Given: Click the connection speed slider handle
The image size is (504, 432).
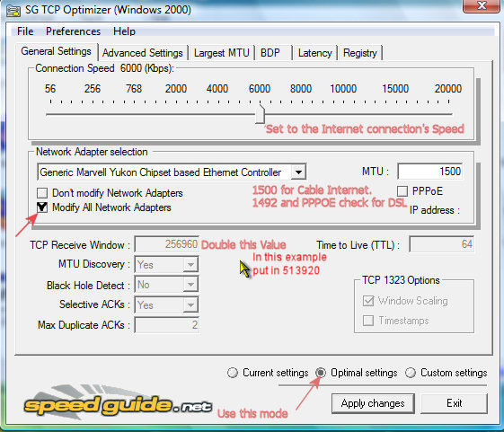Looking at the screenshot, I should pyautogui.click(x=260, y=114).
